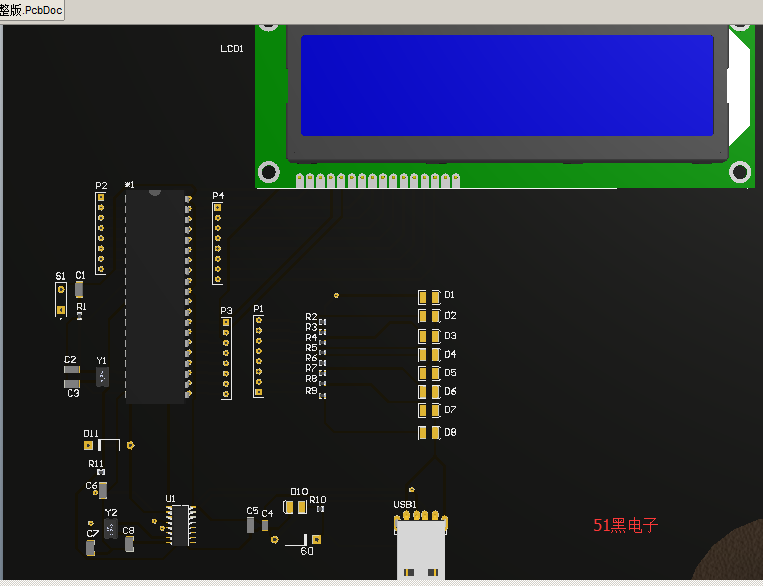Screen dimensions: 763x586
Task: Select capacitor C6
Action: [103, 490]
